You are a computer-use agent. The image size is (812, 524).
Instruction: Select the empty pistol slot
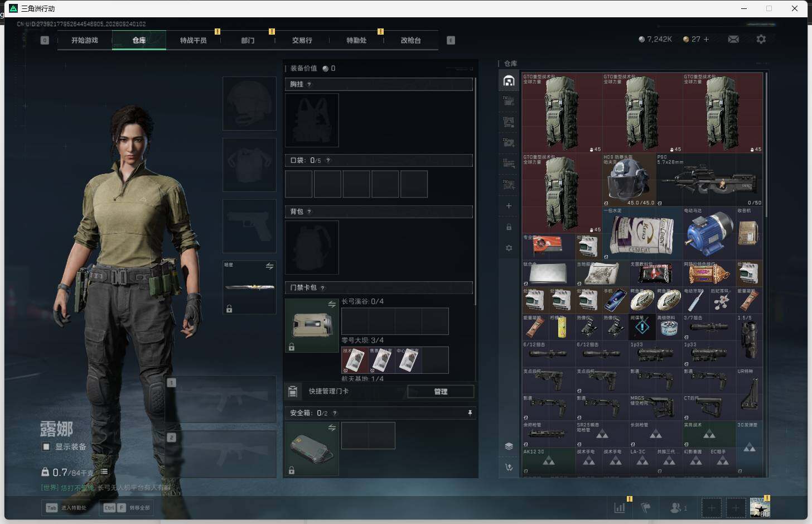pos(249,226)
